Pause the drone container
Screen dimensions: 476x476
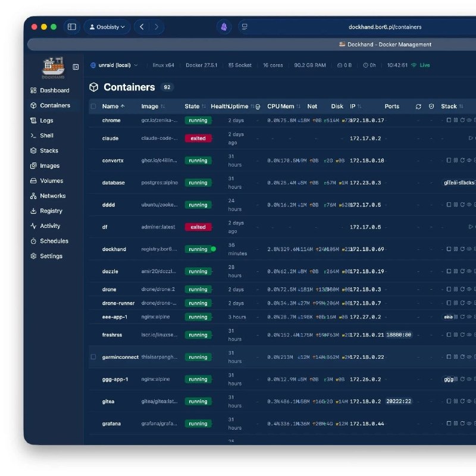click(x=456, y=289)
